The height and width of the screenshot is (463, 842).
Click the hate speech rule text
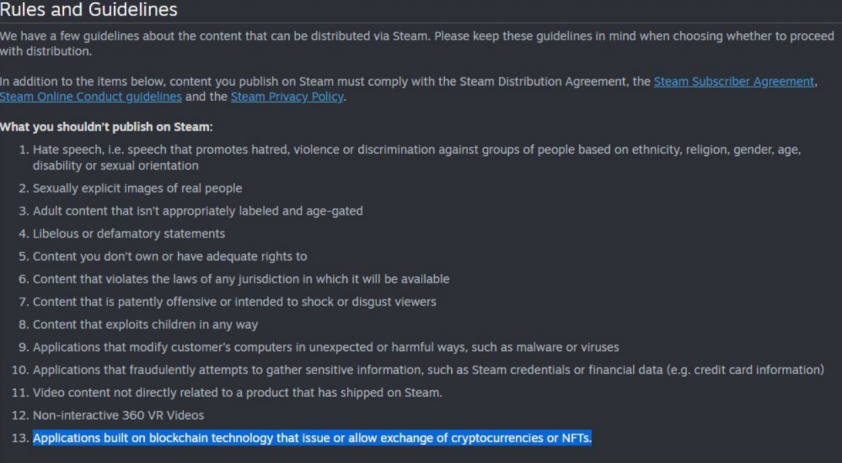(x=417, y=157)
